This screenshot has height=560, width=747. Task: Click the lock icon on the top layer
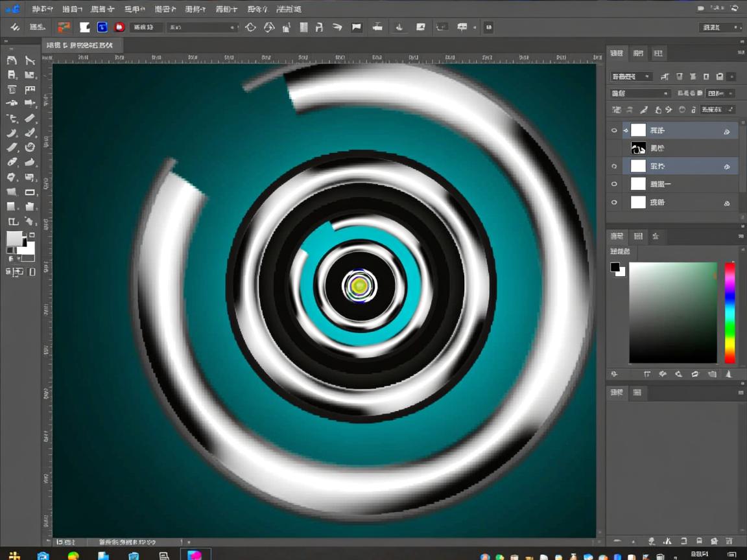click(726, 132)
